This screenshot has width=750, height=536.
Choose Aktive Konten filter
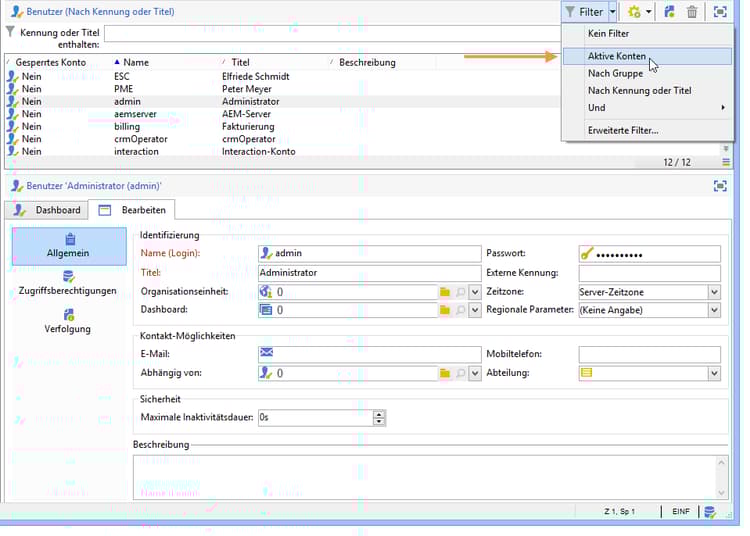coord(647,56)
